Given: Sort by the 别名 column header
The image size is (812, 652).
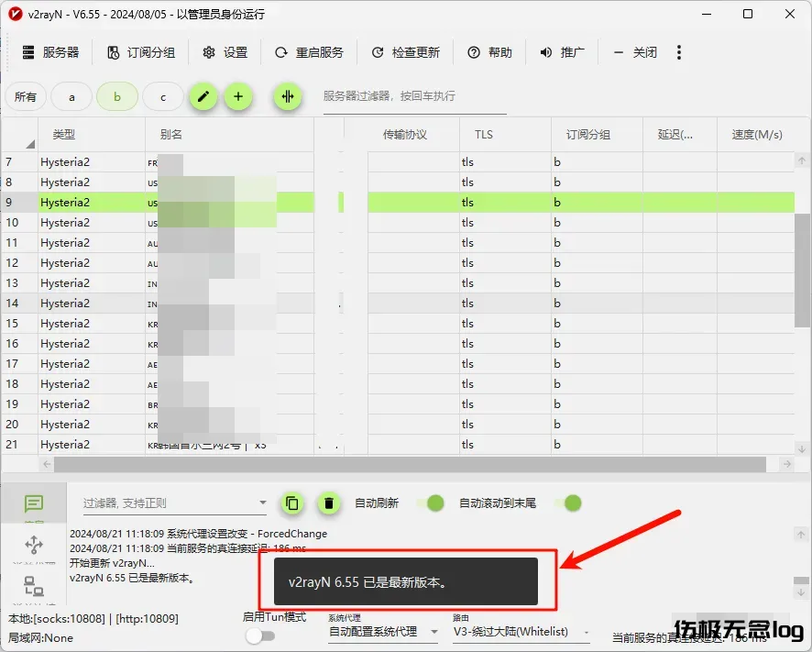Looking at the screenshot, I should [x=229, y=135].
